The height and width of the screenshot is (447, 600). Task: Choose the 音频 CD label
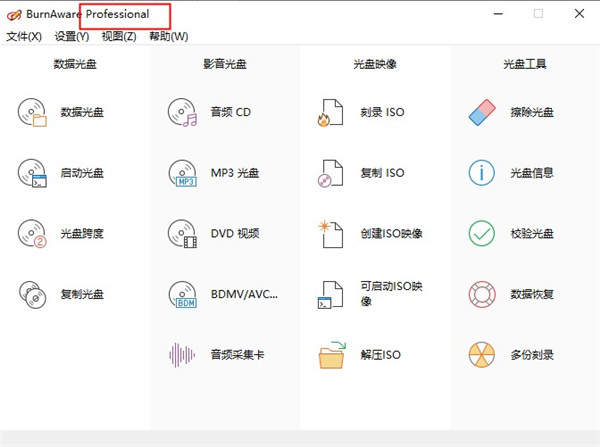[x=231, y=112]
